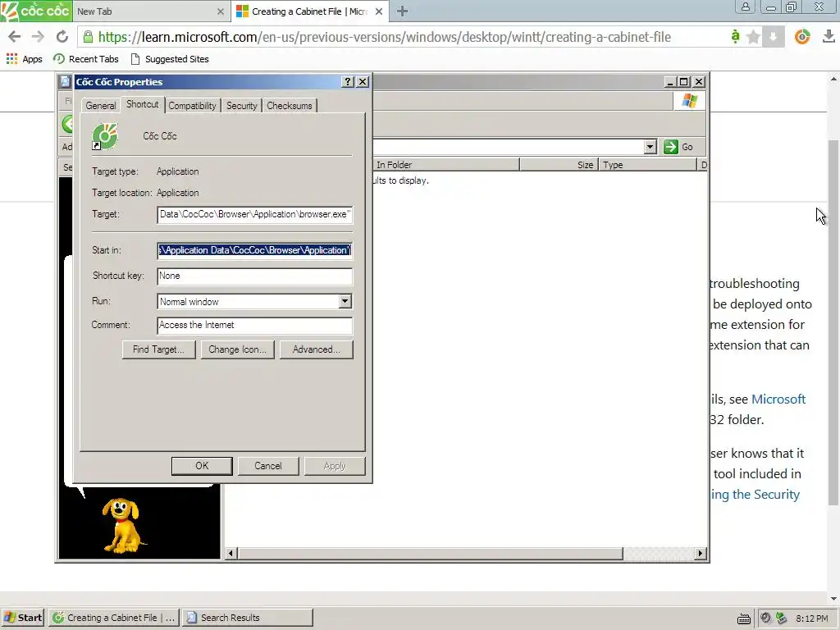This screenshot has width=840, height=630.
Task: Click the bookmark star icon
Action: tap(753, 36)
